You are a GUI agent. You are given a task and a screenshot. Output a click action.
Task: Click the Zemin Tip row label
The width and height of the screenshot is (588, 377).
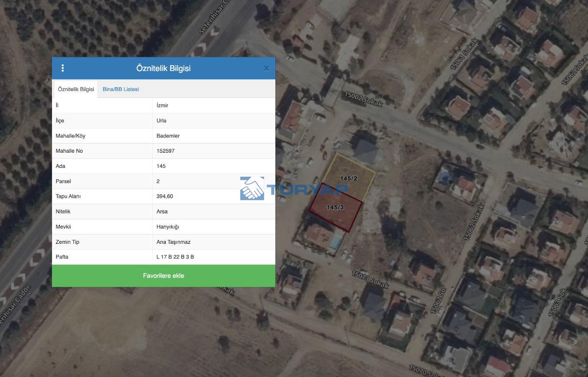pyautogui.click(x=68, y=242)
